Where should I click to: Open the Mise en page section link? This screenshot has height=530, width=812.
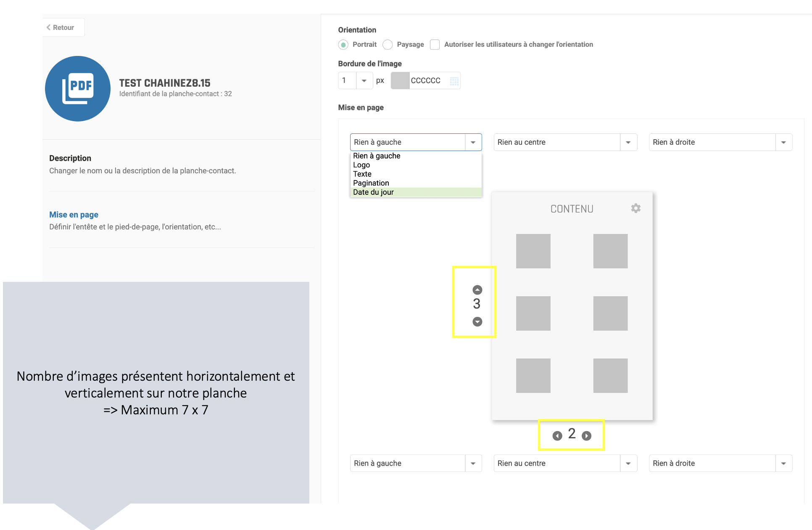[74, 215]
